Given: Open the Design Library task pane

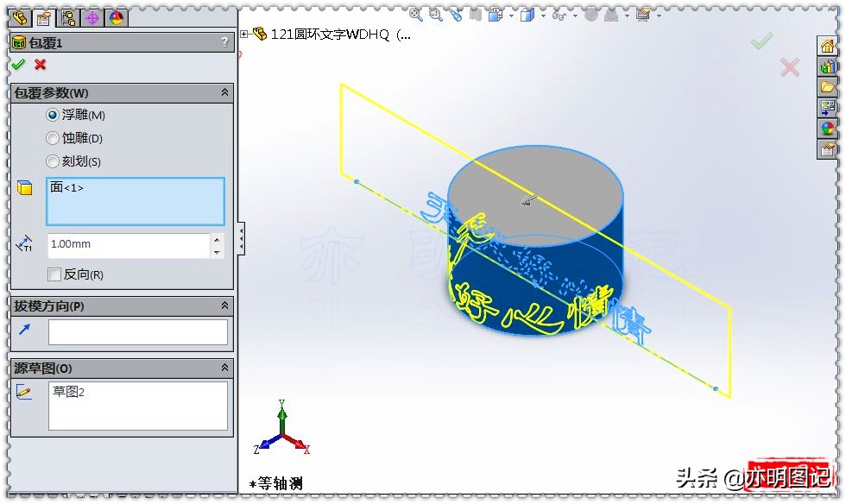Looking at the screenshot, I should pos(827,66).
